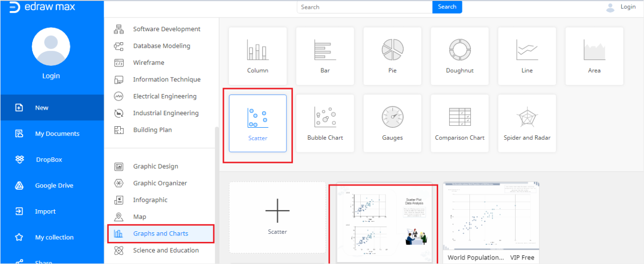Click the My collection star icon

pos(19,237)
